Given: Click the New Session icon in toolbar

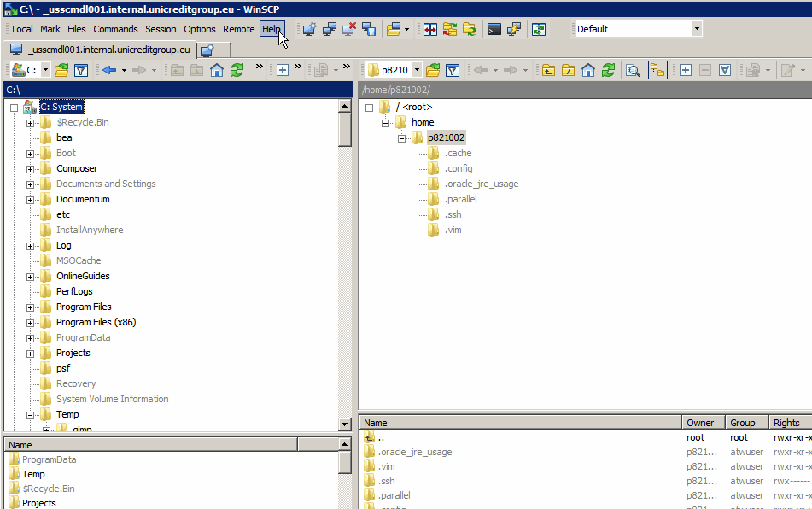Looking at the screenshot, I should tap(309, 29).
